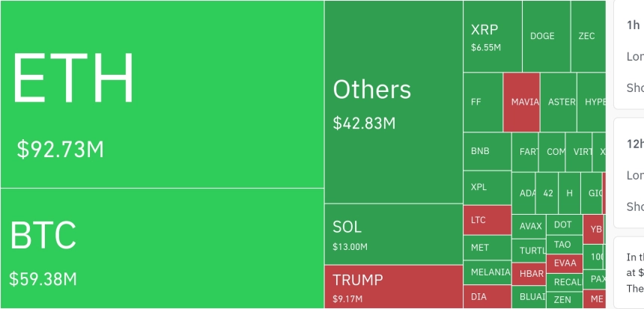Select the DOGE heatmap tile

pyautogui.click(x=545, y=36)
